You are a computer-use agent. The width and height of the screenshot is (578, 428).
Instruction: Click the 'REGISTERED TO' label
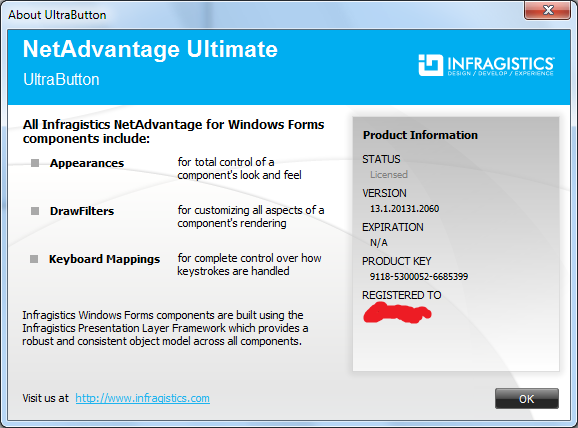coord(401,295)
